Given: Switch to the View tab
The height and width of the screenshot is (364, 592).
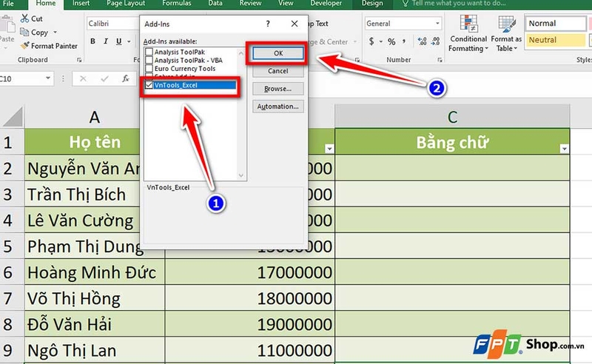Looking at the screenshot, I should click(286, 3).
